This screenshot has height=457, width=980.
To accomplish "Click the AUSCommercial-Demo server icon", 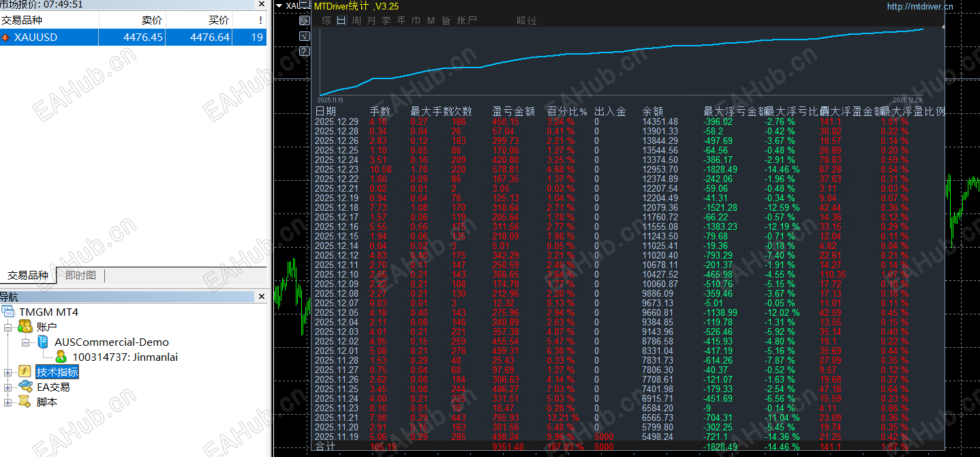I will point(43,342).
